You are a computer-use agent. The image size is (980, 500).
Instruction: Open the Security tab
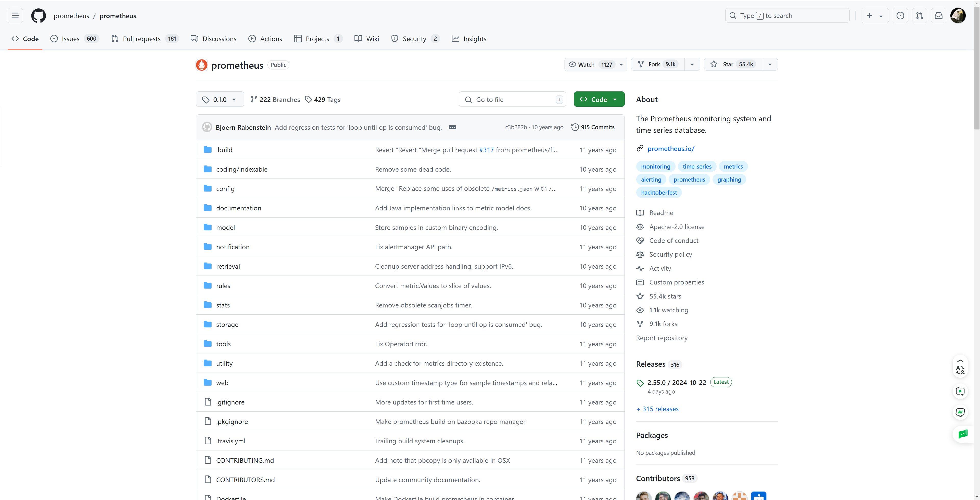coord(415,39)
